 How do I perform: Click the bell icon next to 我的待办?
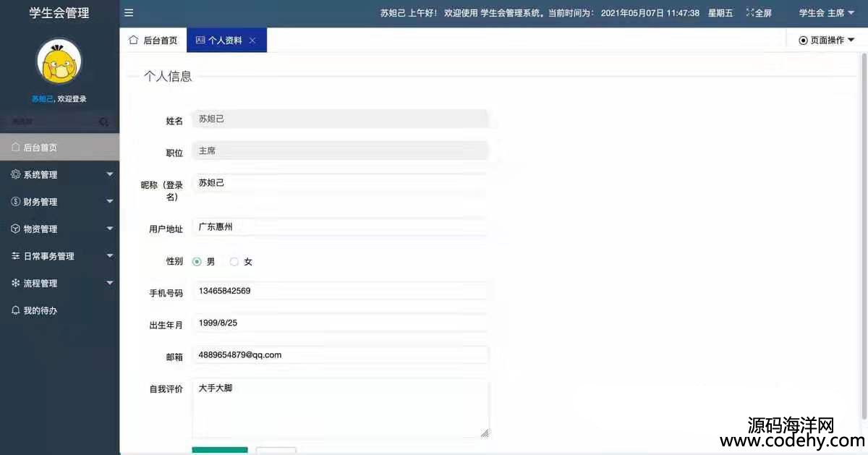point(15,310)
